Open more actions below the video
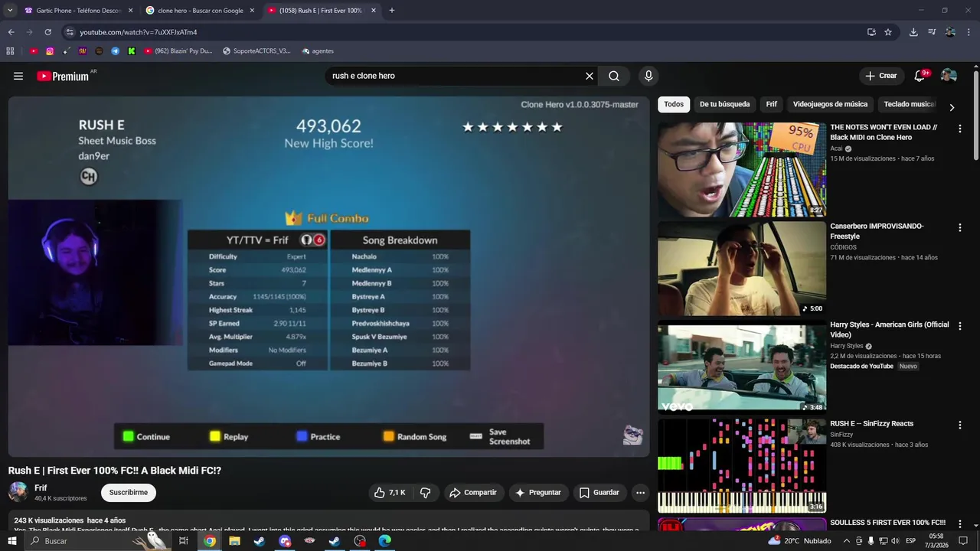The height and width of the screenshot is (551, 980). [641, 493]
